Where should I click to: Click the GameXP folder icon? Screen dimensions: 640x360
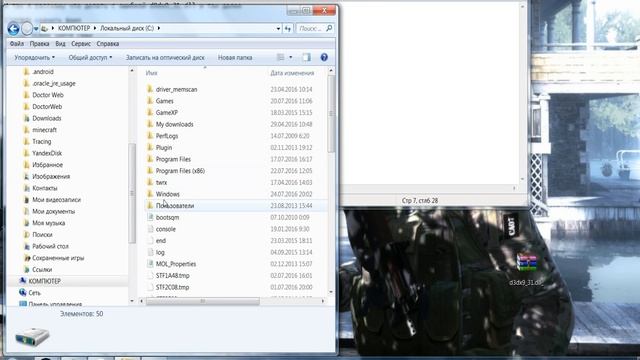pos(150,112)
